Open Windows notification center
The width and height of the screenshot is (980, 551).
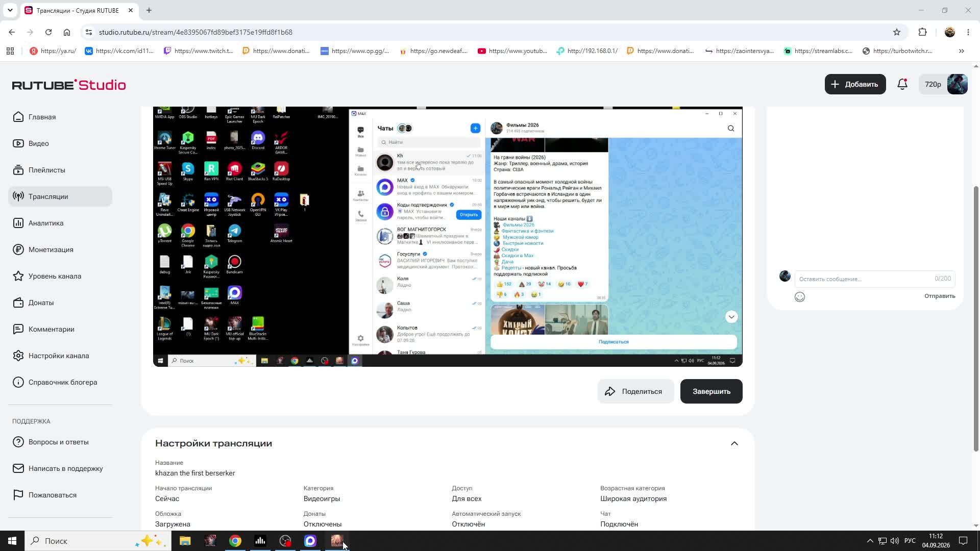click(963, 541)
